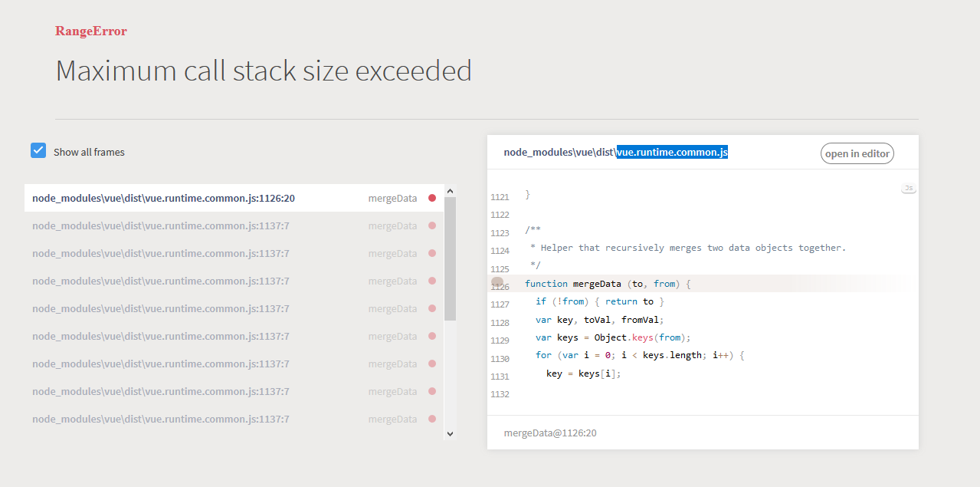This screenshot has width=980, height=487.
Task: Click the code line 'var key, toVal, fromVal;'
Action: point(600,320)
